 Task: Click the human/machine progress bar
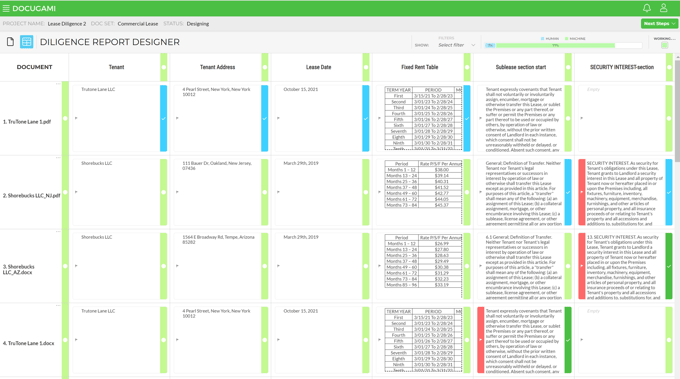(563, 45)
